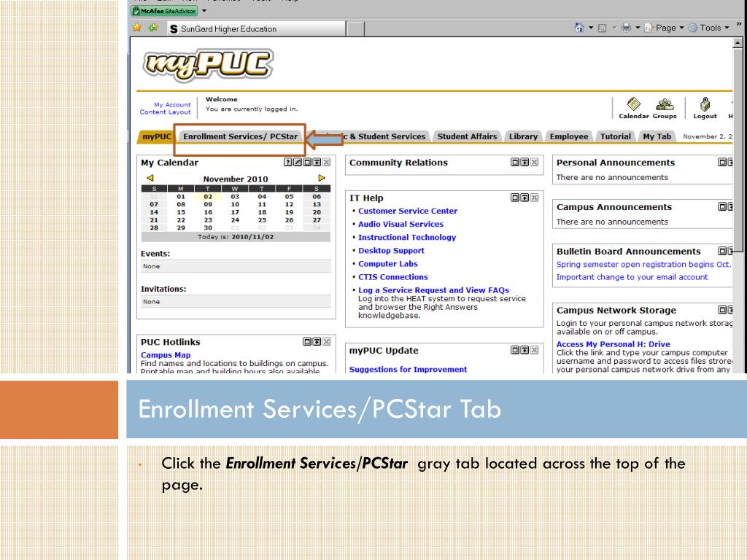747x560 pixels.
Task: Click the McAfee SiteAdvisor button
Action: (x=164, y=10)
